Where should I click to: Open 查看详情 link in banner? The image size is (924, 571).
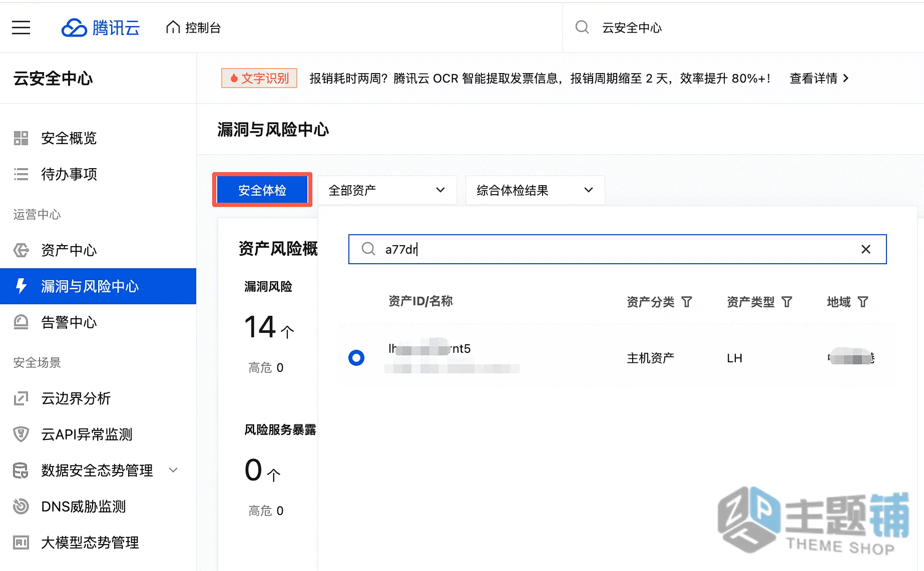coord(819,78)
